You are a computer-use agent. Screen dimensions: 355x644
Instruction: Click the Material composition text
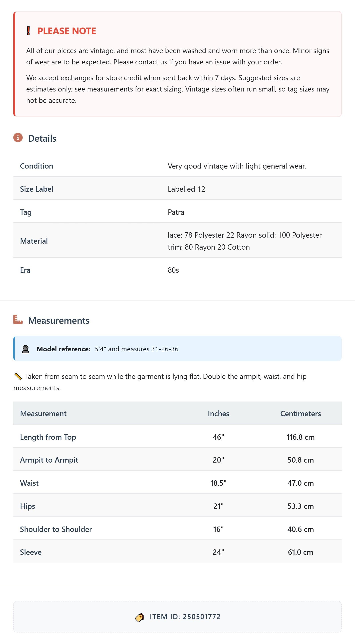coord(245,241)
